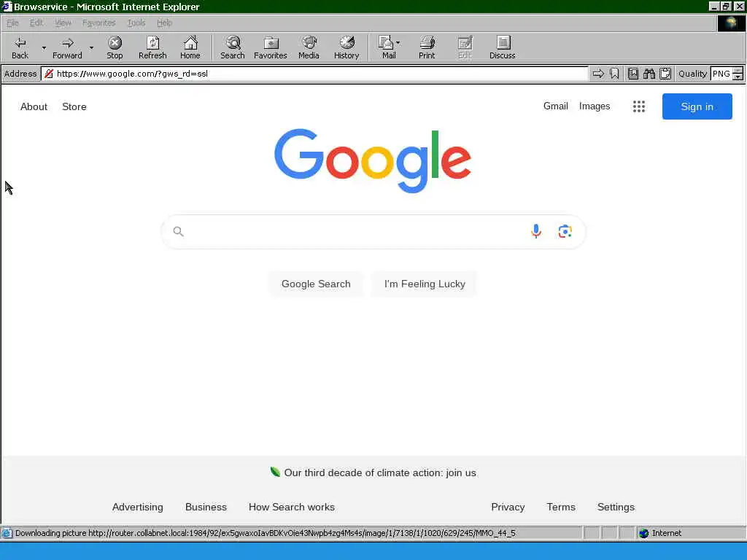Click the clipboard icon beside Quality

point(665,74)
